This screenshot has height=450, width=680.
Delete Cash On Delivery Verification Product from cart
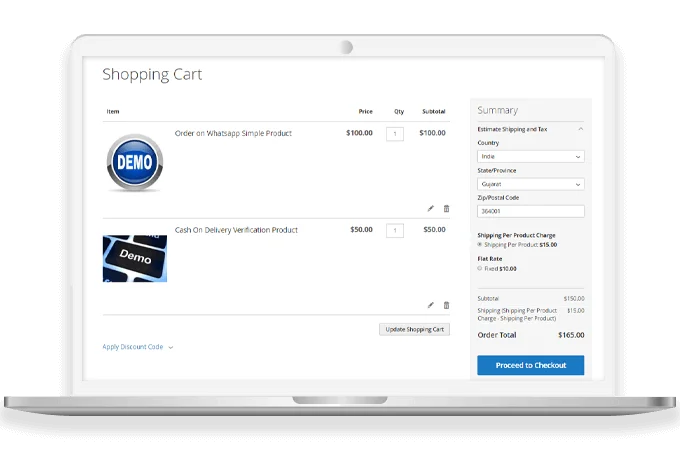click(x=446, y=305)
